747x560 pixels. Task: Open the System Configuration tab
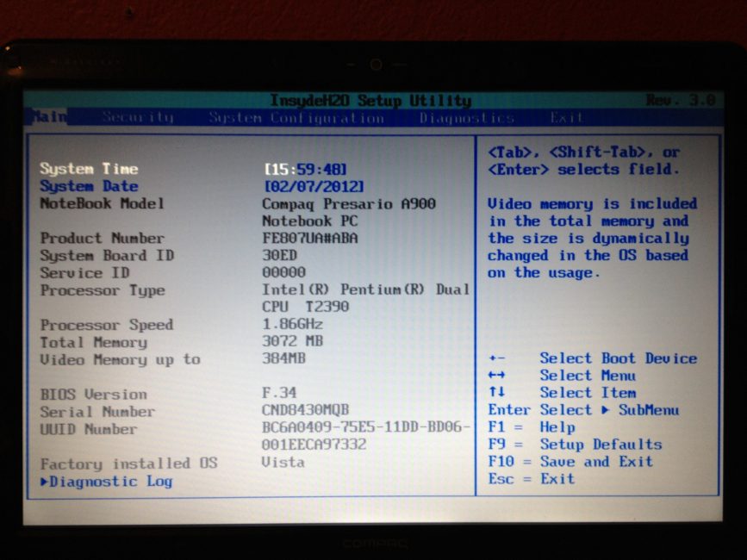coord(296,118)
